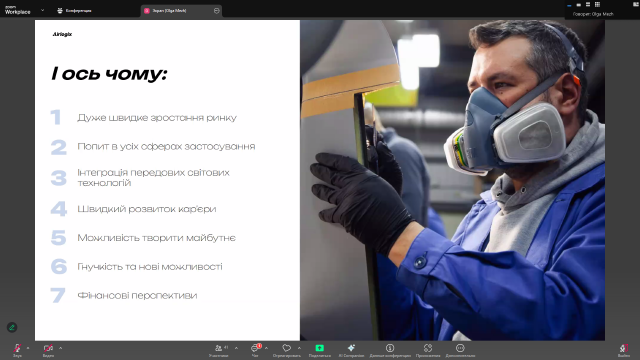Click the green annotation pencil button
This screenshot has height=360, width=640.
(12, 327)
